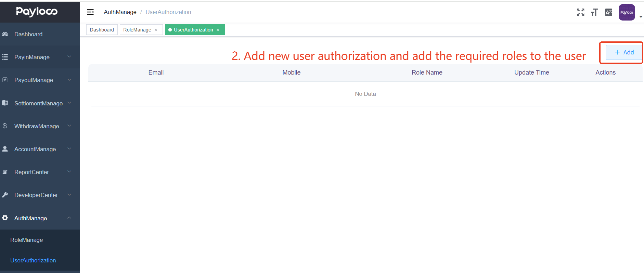Click the Mobile column header
The height and width of the screenshot is (273, 644).
coord(292,73)
